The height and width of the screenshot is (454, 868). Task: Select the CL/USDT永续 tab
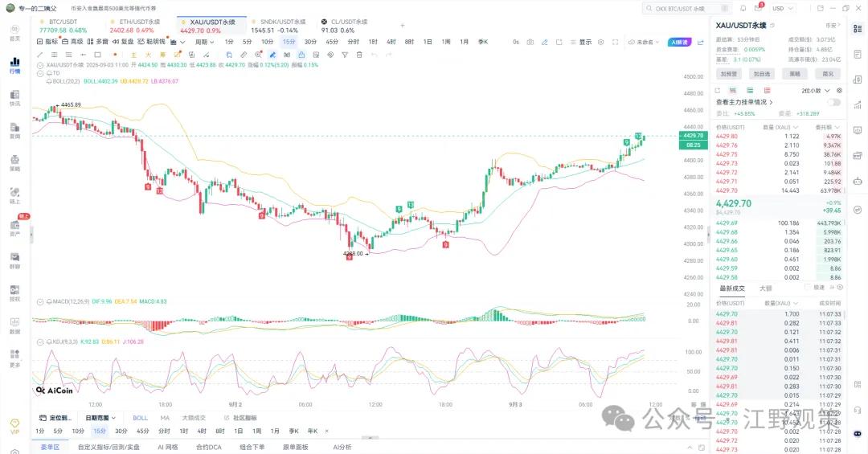(x=344, y=26)
